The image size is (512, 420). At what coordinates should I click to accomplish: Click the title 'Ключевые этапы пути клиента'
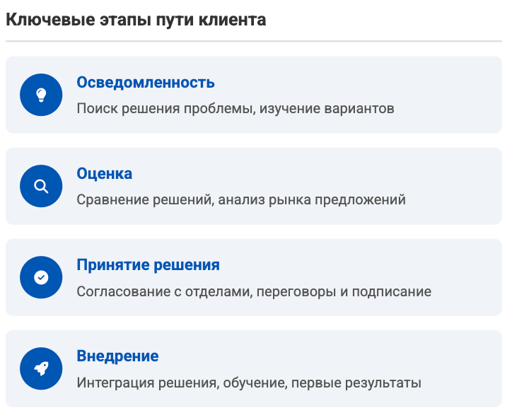click(136, 20)
